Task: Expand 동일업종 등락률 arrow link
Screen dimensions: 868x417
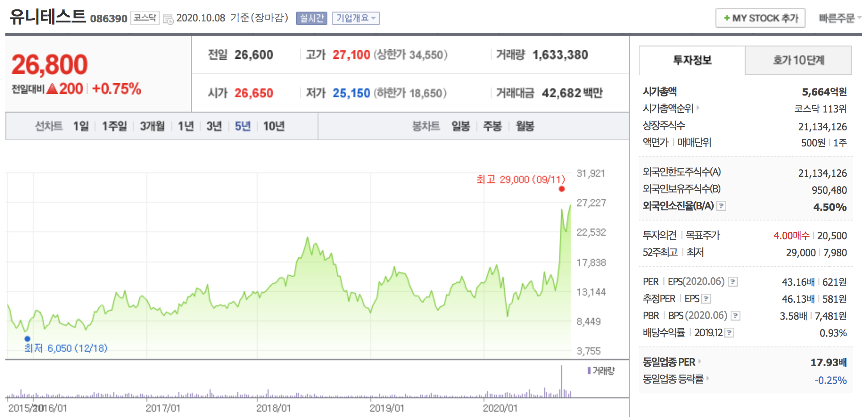Action: (x=707, y=378)
